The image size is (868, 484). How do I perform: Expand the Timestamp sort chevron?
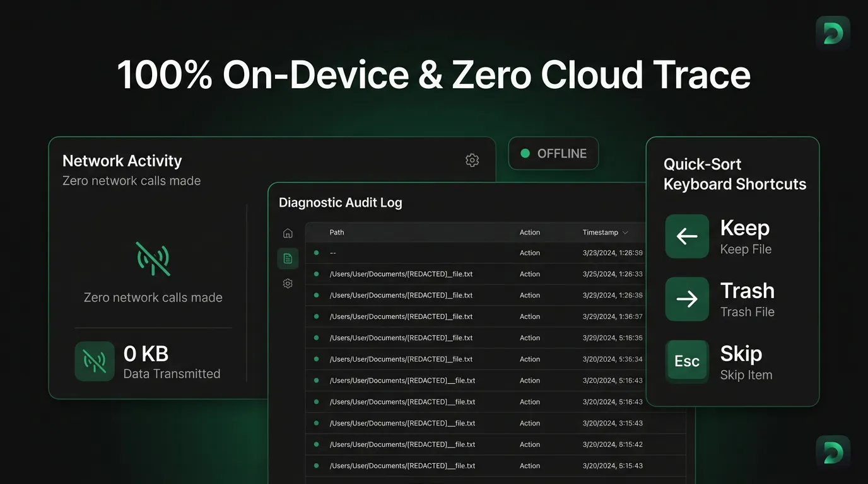625,233
